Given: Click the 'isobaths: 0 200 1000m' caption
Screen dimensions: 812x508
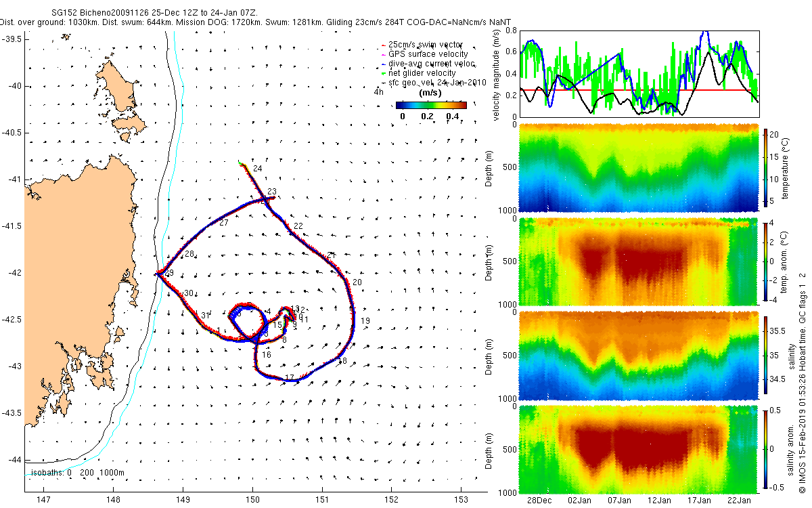Looking at the screenshot, I should coord(78,473).
